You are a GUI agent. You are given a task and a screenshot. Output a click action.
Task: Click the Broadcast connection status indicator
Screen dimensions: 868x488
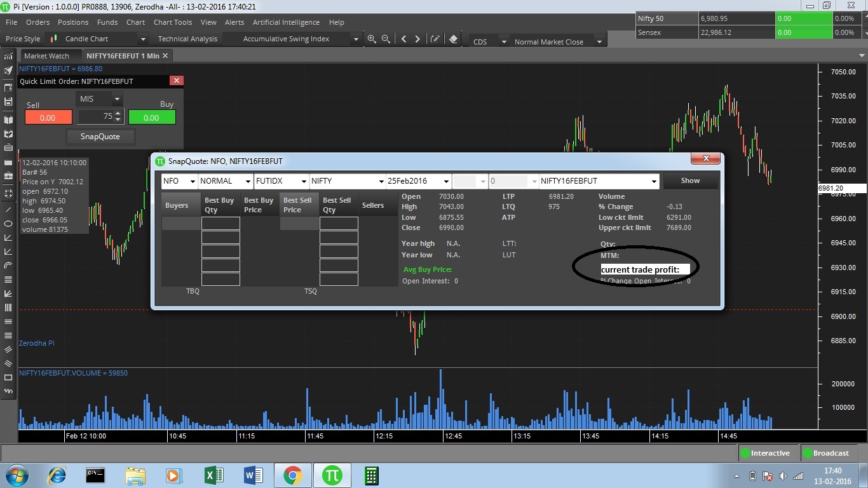825,453
